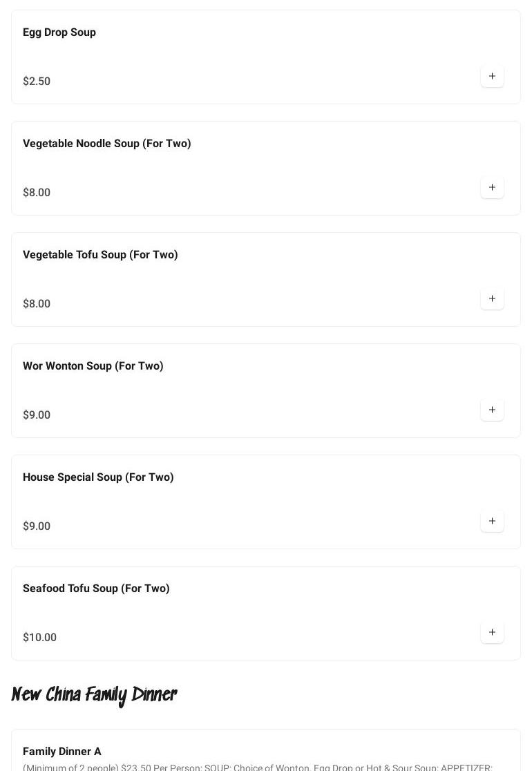Add Vegetable Tofu Soup using plus icon
Screen dimensions: 532x771
pyautogui.click(x=492, y=298)
